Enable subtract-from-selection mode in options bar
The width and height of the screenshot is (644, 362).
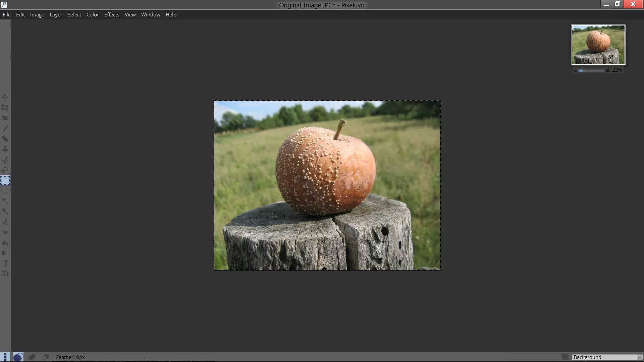click(x=45, y=357)
